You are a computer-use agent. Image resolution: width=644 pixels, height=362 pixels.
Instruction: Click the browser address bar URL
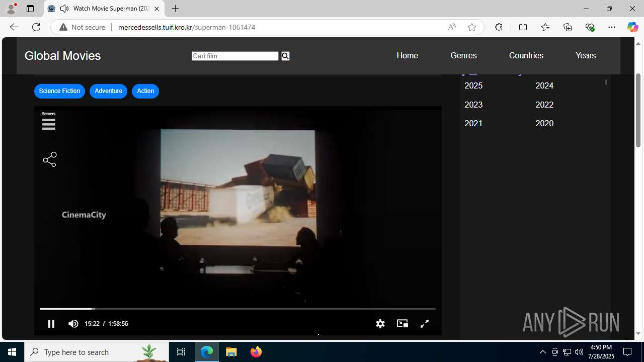pyautogui.click(x=187, y=27)
